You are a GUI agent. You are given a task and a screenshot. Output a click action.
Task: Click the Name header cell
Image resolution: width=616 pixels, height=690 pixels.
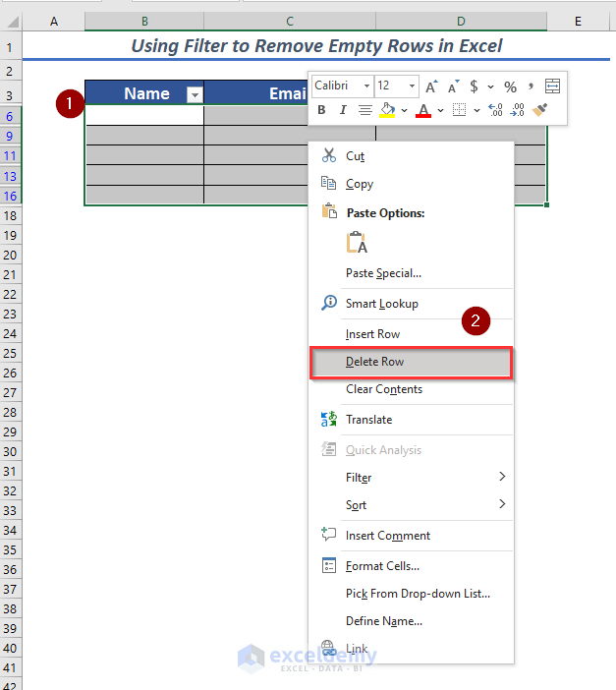pyautogui.click(x=144, y=93)
